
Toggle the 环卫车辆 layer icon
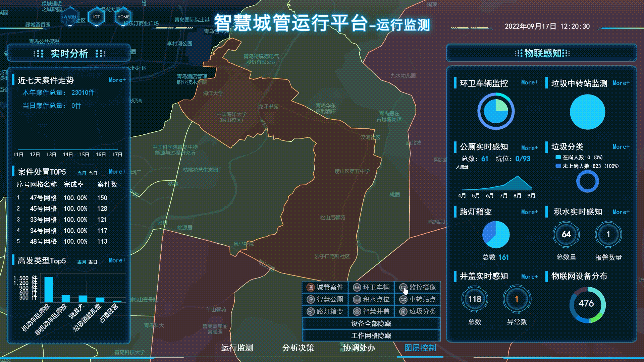click(x=357, y=287)
